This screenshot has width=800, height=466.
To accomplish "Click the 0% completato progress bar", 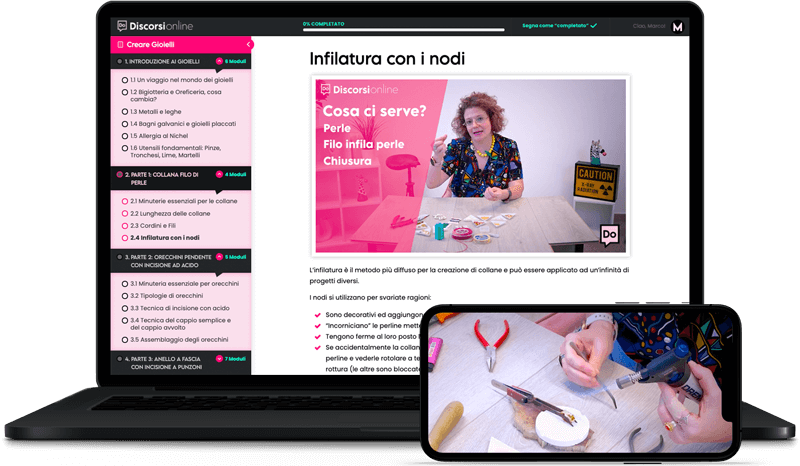I will [404, 30].
